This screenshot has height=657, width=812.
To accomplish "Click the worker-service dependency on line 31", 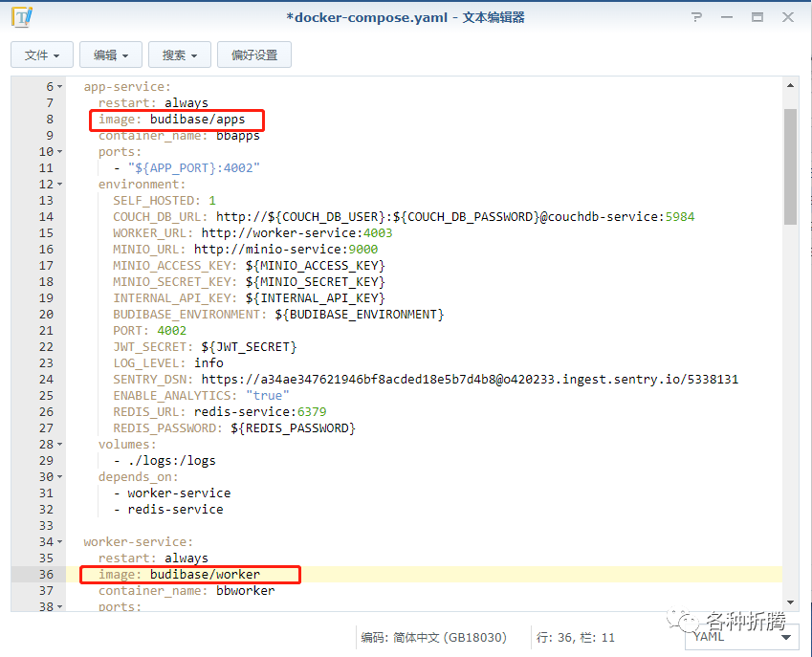I will click(x=179, y=493).
